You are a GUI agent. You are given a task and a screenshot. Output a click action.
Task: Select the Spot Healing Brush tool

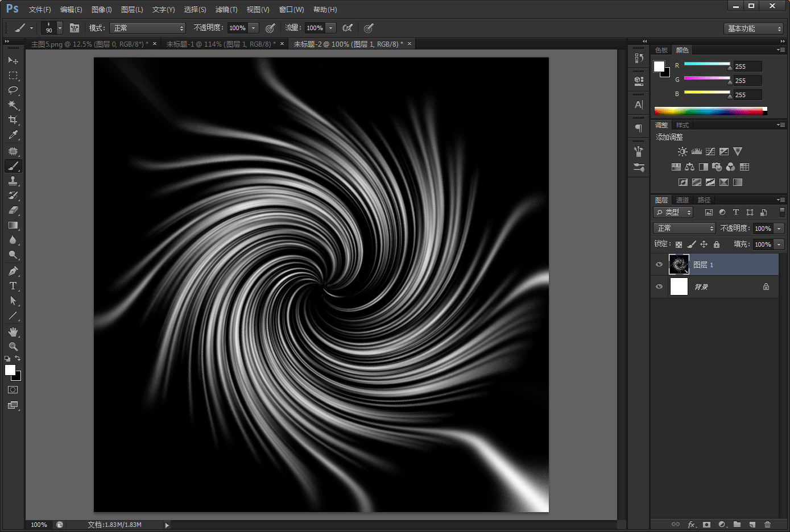(13, 151)
